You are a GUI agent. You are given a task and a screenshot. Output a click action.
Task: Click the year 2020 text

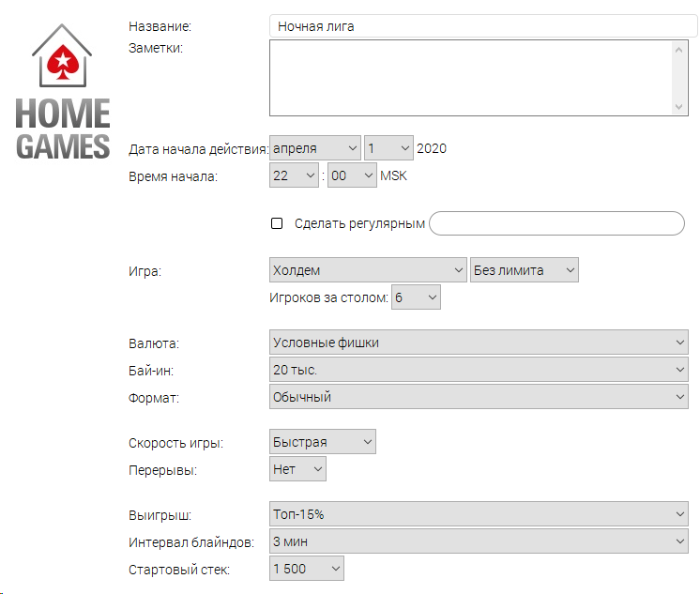point(432,148)
